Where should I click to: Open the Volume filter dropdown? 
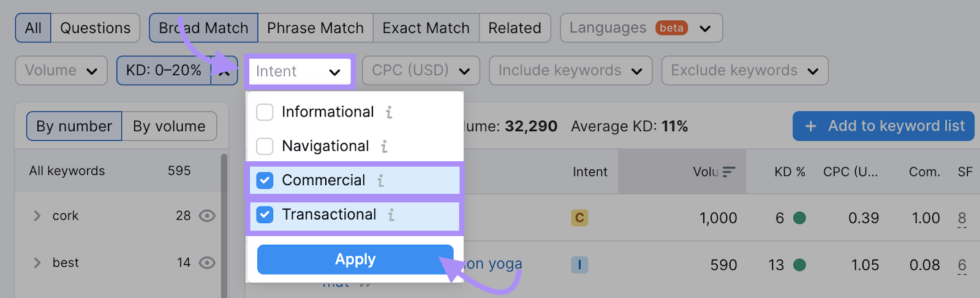(61, 71)
